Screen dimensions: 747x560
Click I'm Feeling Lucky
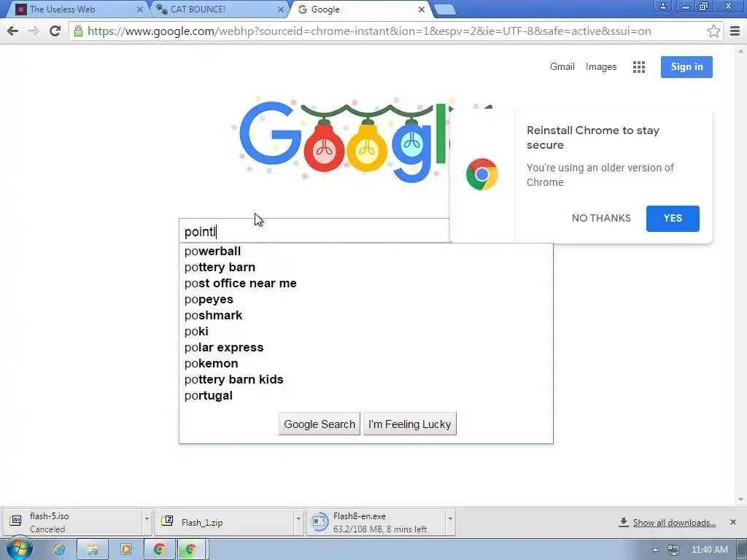[410, 424]
